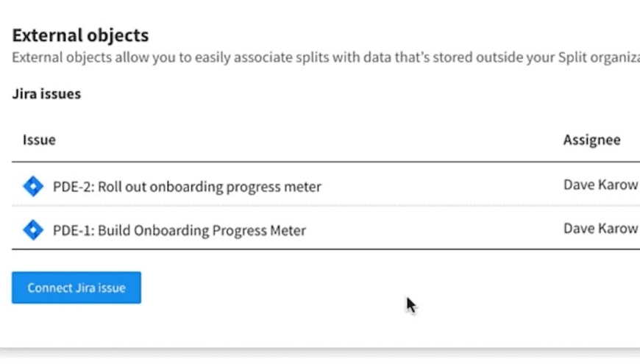640x364 pixels.
Task: Select Dave Karow in the PDE-2 row
Action: tap(600, 185)
